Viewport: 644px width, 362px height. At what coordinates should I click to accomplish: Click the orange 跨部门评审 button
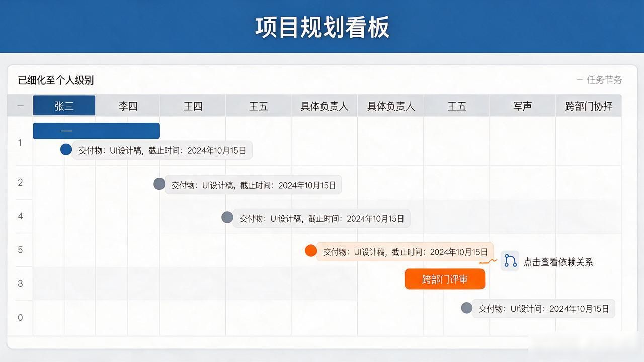pyautogui.click(x=445, y=279)
